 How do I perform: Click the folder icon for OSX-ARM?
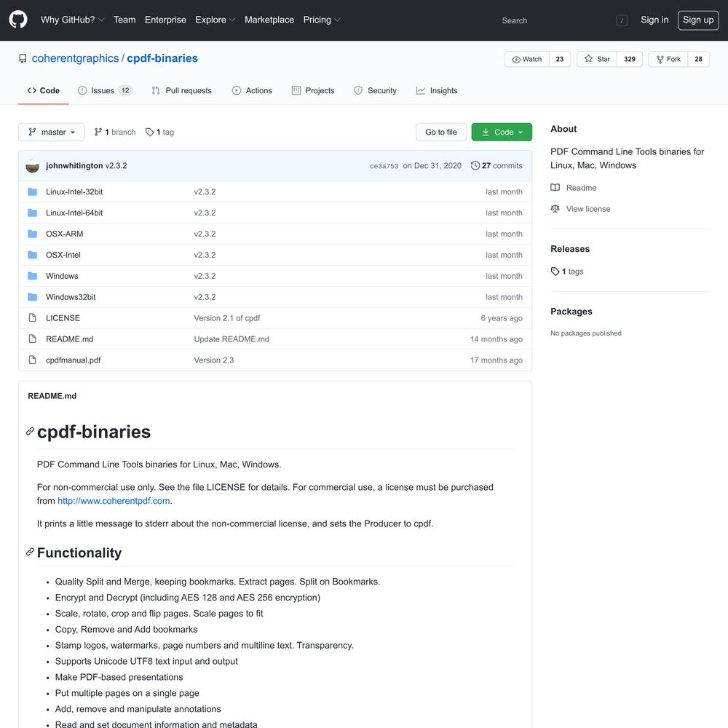32,234
